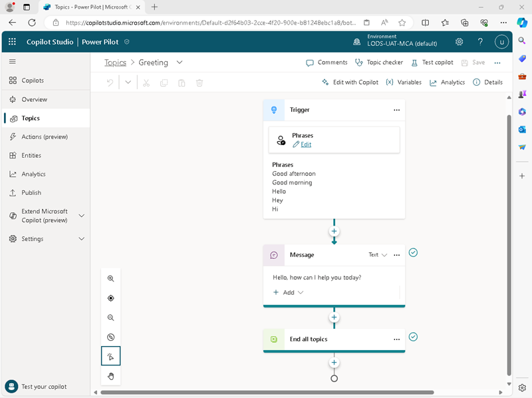The width and height of the screenshot is (532, 398).
Task: Click the Trigger node header
Action: coord(334,110)
